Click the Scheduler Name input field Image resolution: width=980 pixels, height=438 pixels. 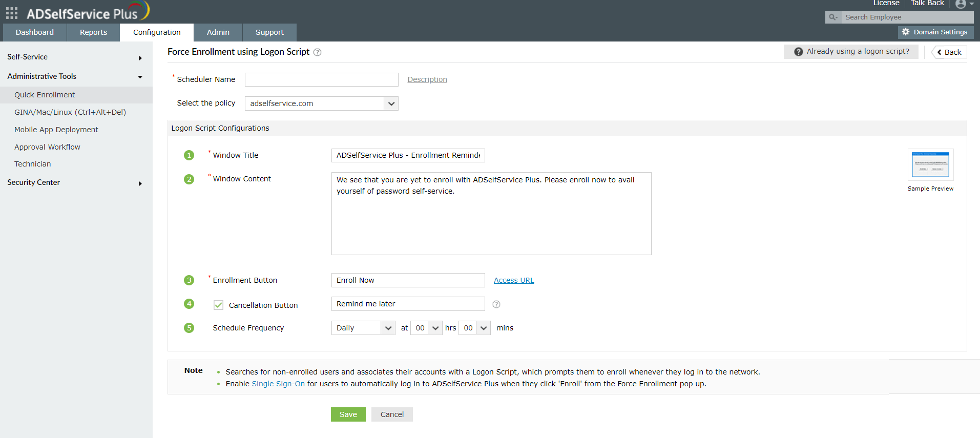[321, 79]
